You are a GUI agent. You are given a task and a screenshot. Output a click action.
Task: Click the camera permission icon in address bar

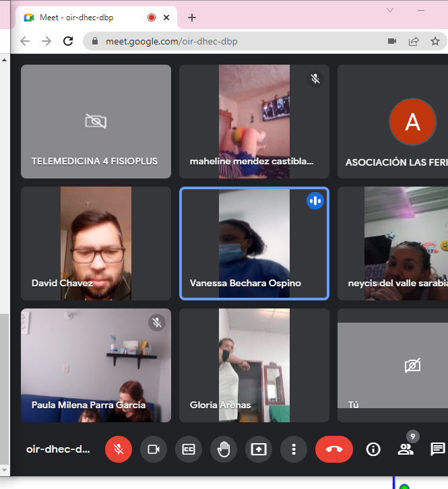point(392,41)
